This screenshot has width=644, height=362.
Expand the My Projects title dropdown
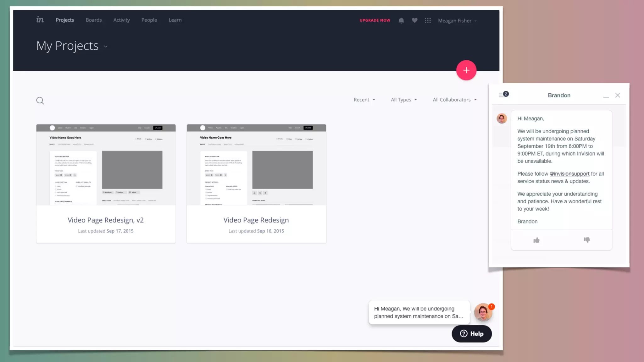pos(106,47)
